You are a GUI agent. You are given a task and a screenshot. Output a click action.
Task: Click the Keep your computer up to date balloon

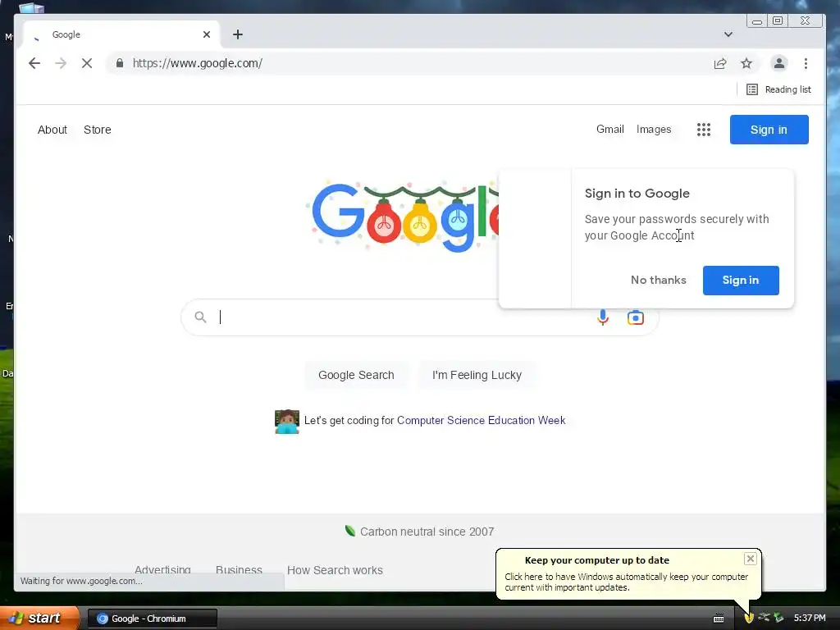coord(628,574)
